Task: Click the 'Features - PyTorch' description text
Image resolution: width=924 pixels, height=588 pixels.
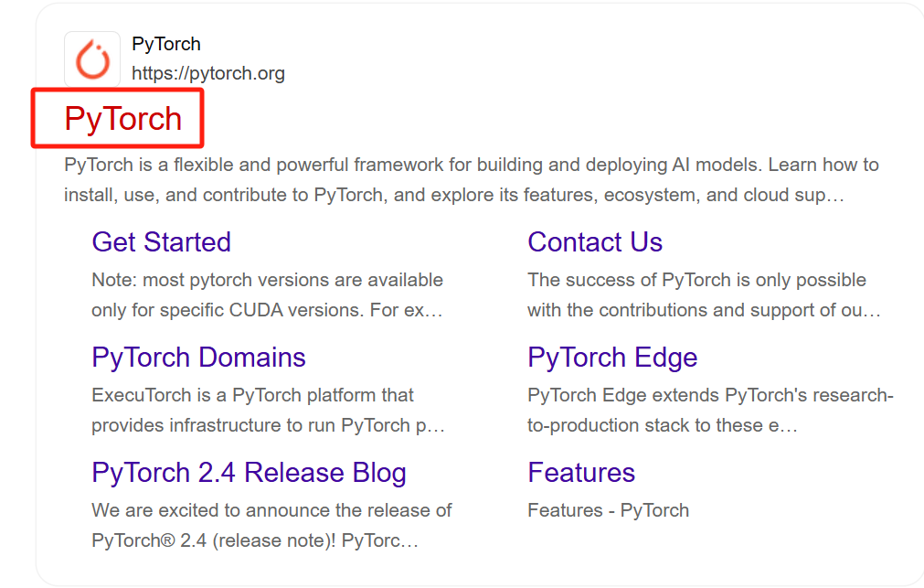Action: click(x=608, y=510)
